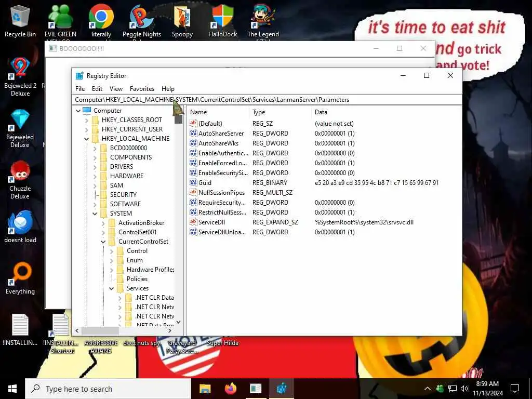Collapse the CurrentControlSet node
This screenshot has height=399, width=532.
[x=103, y=242]
